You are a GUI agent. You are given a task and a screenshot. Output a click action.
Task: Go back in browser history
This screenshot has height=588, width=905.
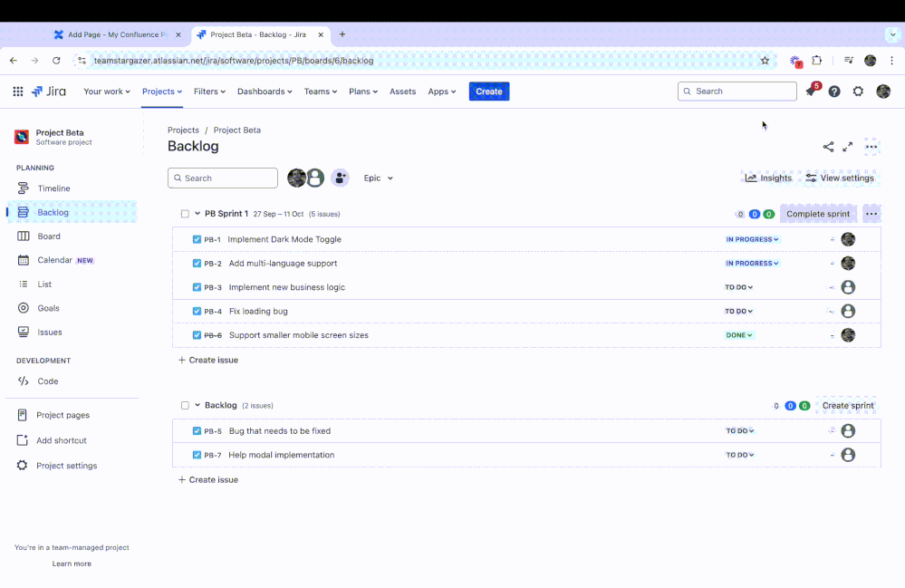pos(14,61)
